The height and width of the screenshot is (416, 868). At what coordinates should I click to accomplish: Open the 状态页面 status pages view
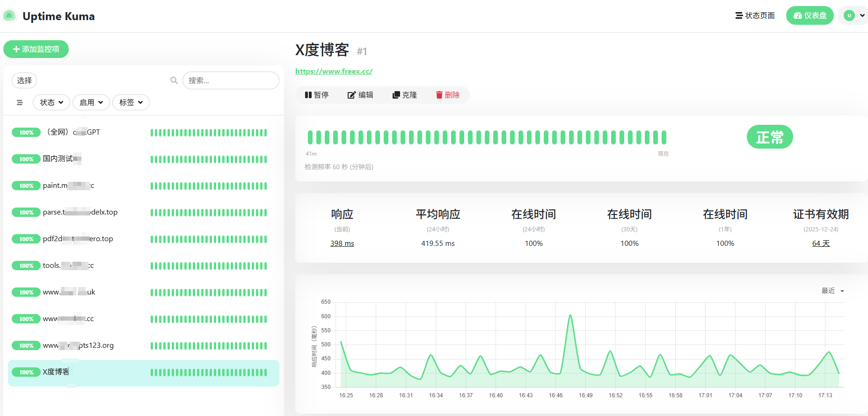tap(755, 15)
